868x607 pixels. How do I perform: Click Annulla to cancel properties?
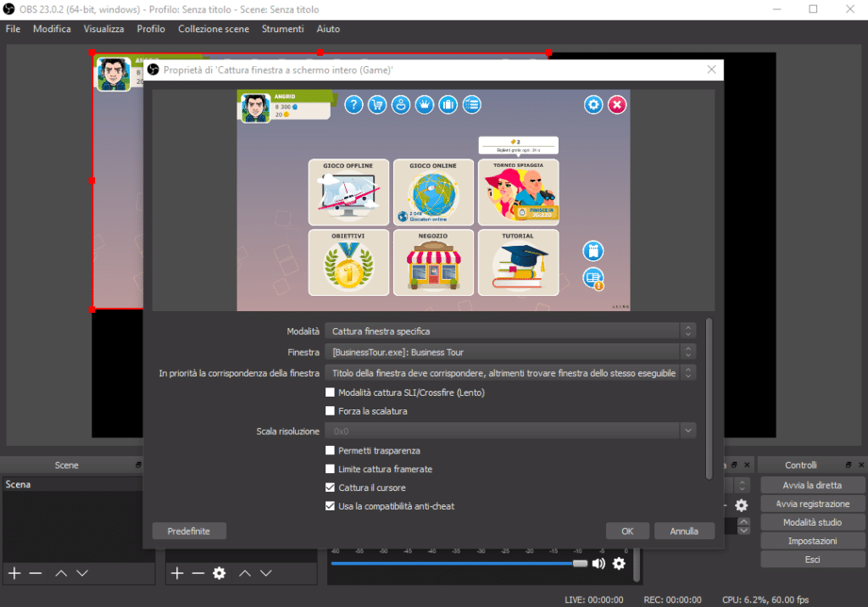[x=684, y=531]
